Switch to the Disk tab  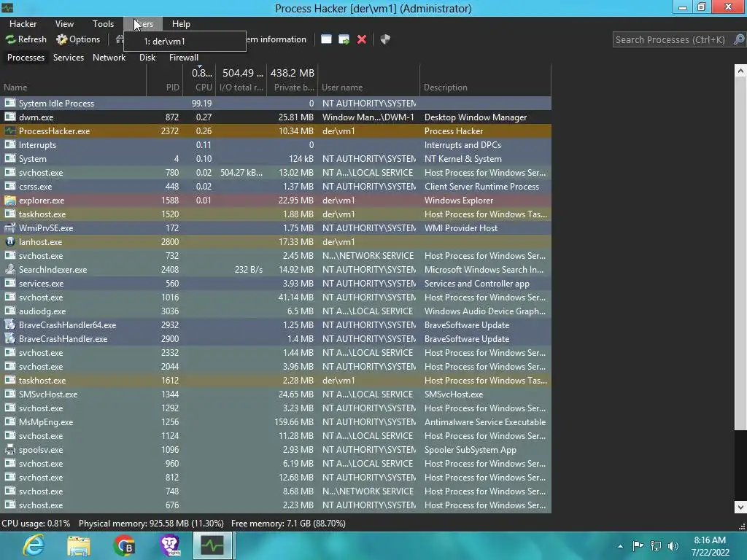pyautogui.click(x=147, y=57)
